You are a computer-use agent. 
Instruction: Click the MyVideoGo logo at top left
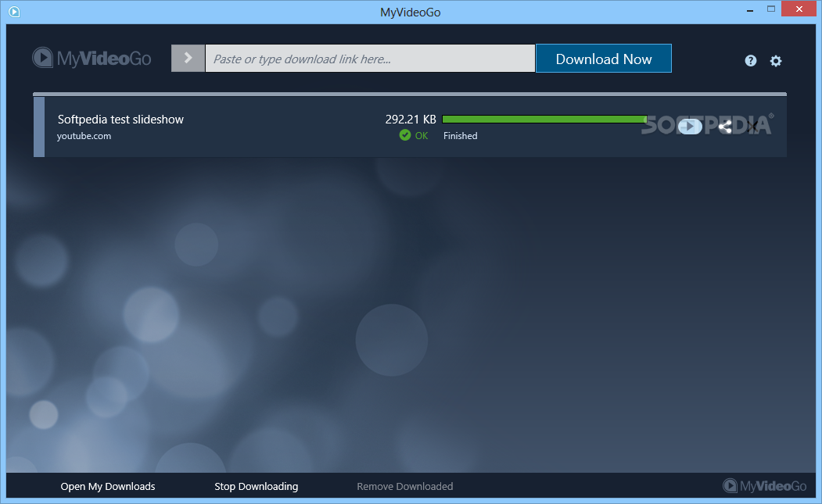(92, 58)
